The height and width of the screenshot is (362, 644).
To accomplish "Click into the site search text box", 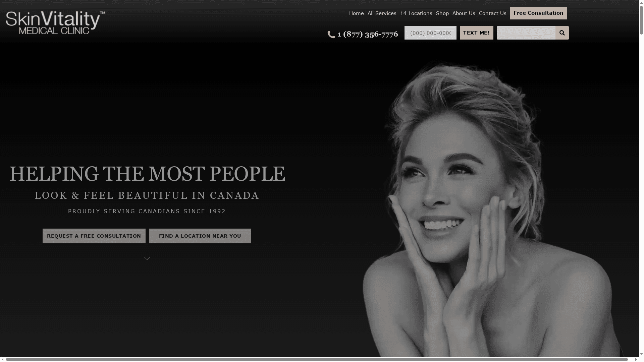I will 526,33.
